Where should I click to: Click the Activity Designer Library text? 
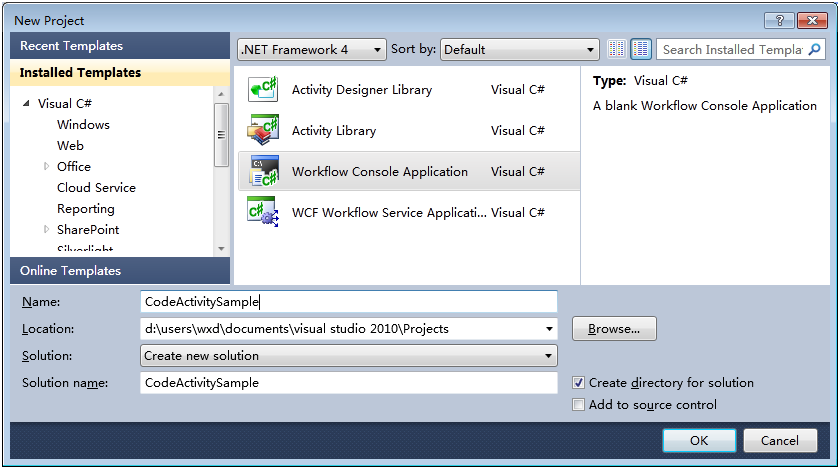pyautogui.click(x=362, y=90)
